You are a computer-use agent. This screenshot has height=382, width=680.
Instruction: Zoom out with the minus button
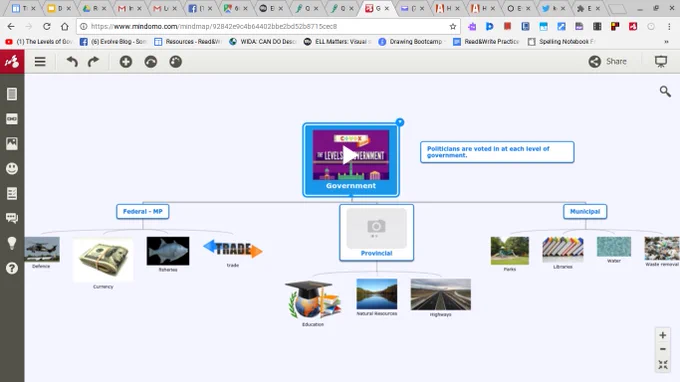coord(663,349)
